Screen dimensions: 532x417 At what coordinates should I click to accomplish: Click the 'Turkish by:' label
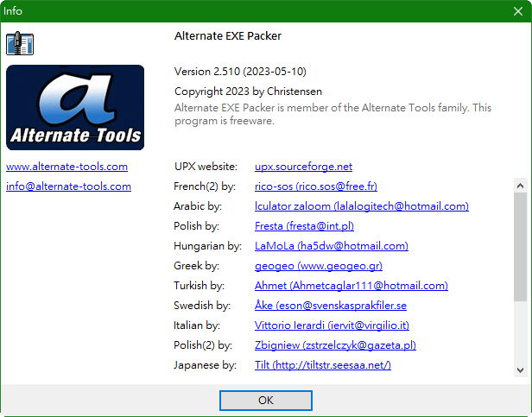point(199,286)
